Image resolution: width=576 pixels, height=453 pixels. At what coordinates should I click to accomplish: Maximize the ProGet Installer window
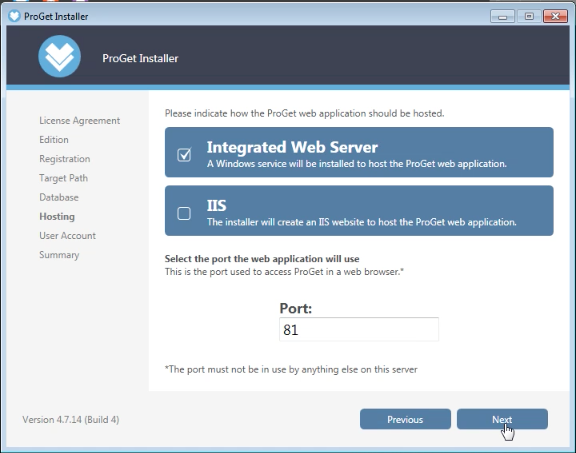[529, 17]
